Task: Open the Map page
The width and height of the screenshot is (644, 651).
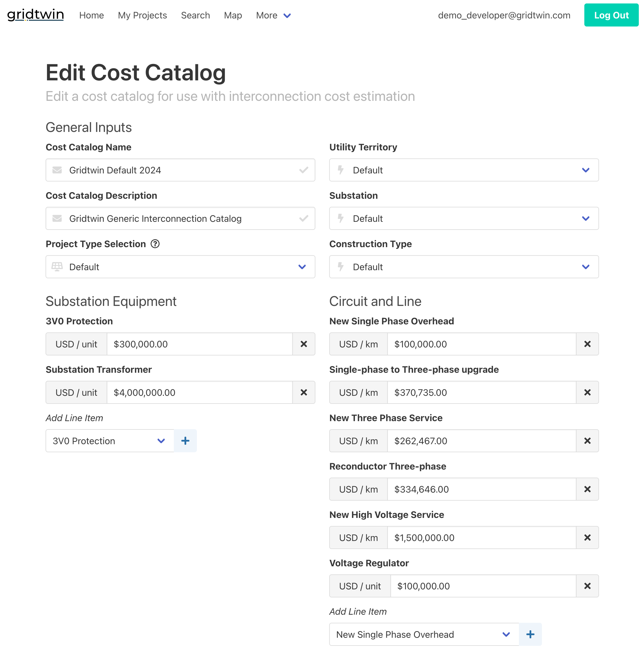Action: tap(233, 15)
